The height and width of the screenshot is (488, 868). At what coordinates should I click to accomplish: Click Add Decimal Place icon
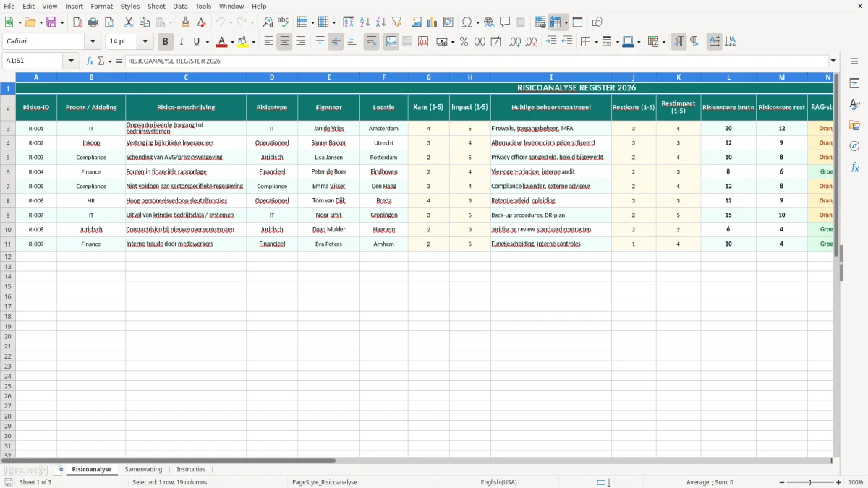516,42
